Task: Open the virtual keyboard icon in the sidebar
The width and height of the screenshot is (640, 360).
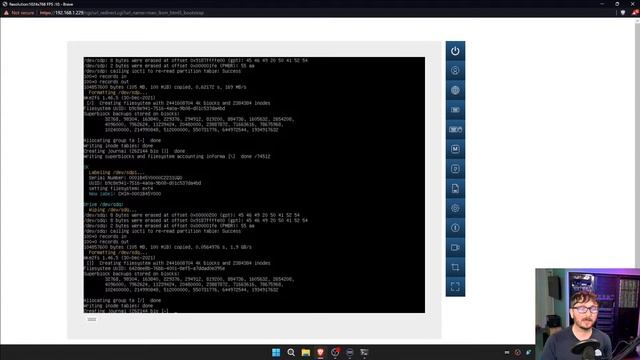Action: click(x=455, y=110)
